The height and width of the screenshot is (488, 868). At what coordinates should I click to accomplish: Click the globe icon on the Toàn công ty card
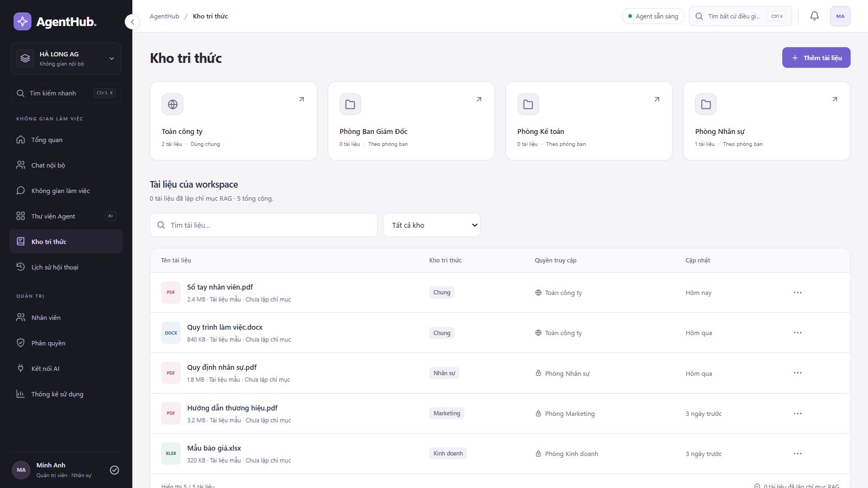click(173, 104)
